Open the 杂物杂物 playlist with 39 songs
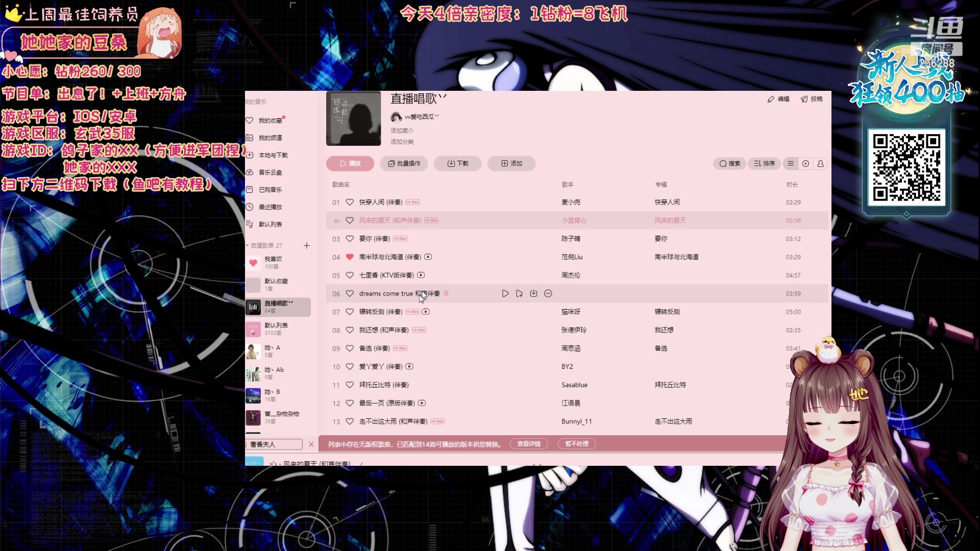980x551 pixels. point(278,417)
